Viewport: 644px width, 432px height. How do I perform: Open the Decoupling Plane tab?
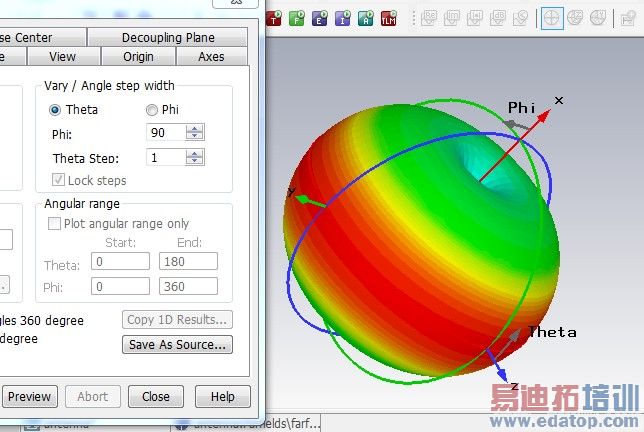click(x=168, y=37)
